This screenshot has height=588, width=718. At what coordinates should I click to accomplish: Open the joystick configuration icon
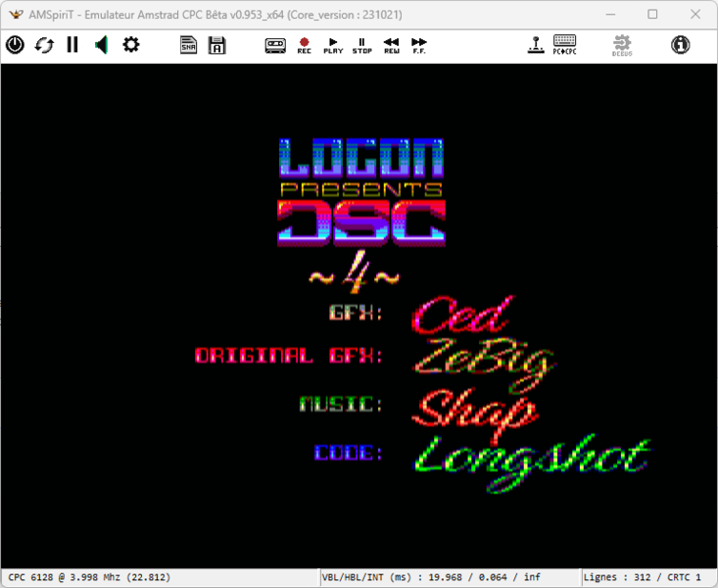point(536,45)
